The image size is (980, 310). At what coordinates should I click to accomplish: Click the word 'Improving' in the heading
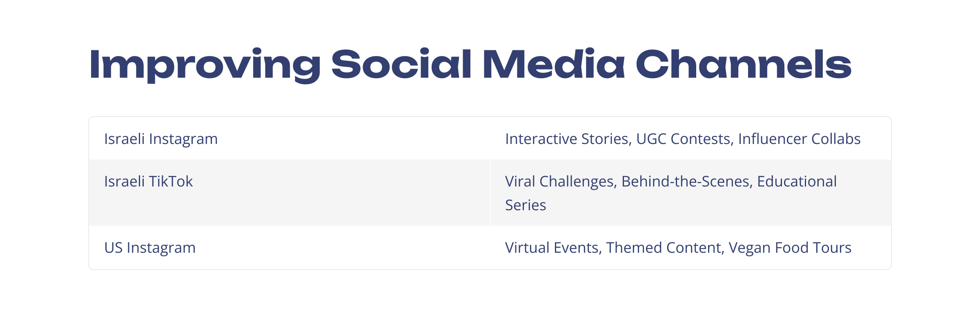[x=205, y=65]
